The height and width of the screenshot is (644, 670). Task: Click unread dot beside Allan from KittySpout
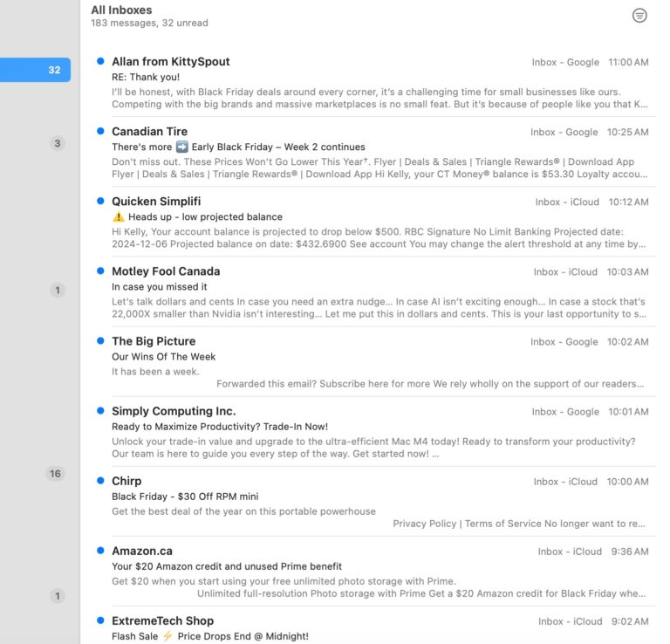(x=101, y=62)
